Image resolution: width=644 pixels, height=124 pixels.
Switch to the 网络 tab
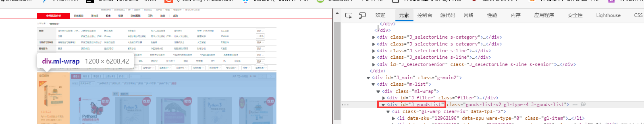pos(468,15)
